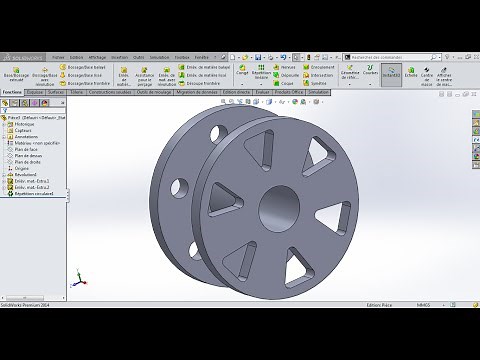Open the Fichier menu
This screenshot has height=360, width=480.
click(58, 57)
